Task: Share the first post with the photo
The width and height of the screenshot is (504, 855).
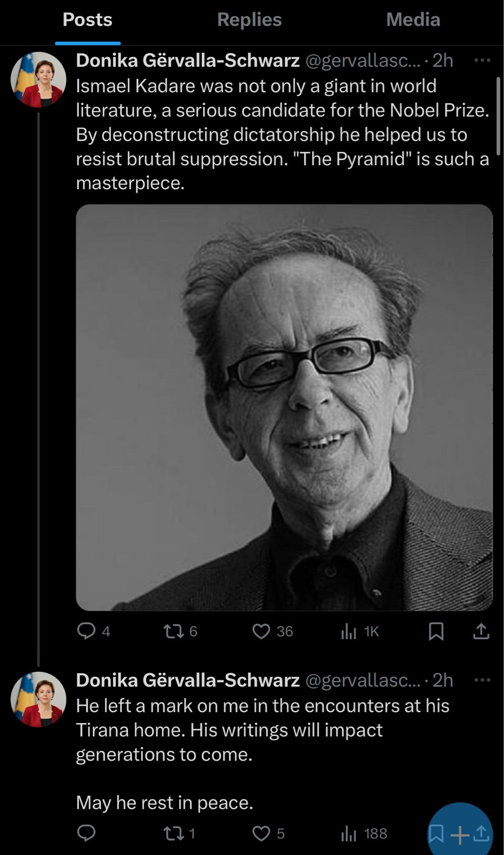Action: pyautogui.click(x=481, y=631)
